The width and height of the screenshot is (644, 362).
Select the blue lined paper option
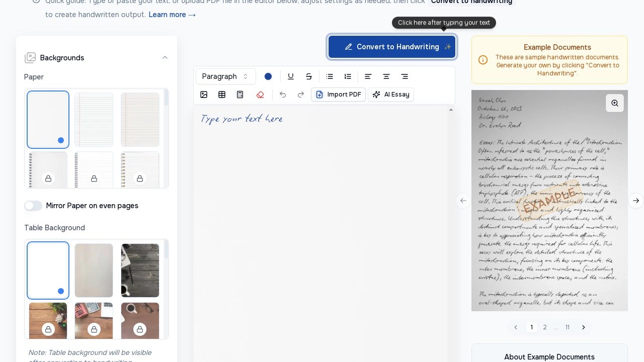coord(94,120)
